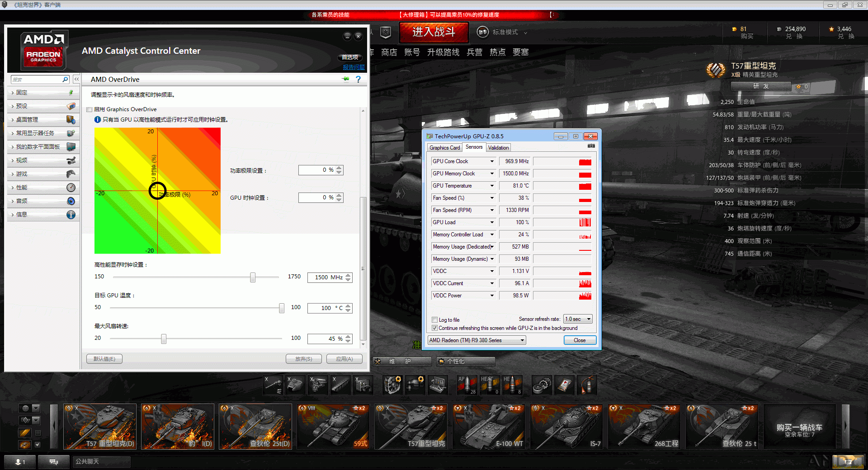Switch to Graphics Card tab in GPU-Z

pos(444,148)
